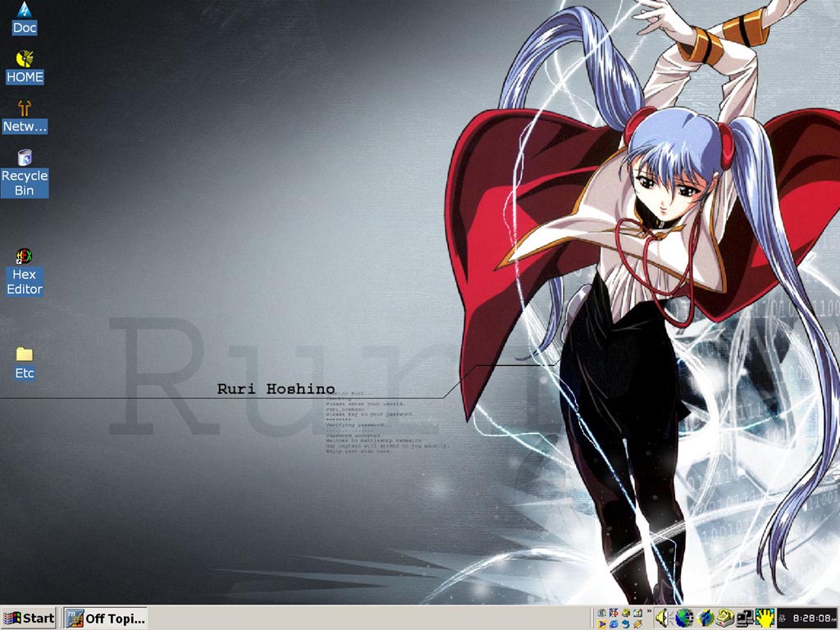Click the taskbar clock showing 8:28:08
This screenshot has height=630, width=840.
(808, 619)
